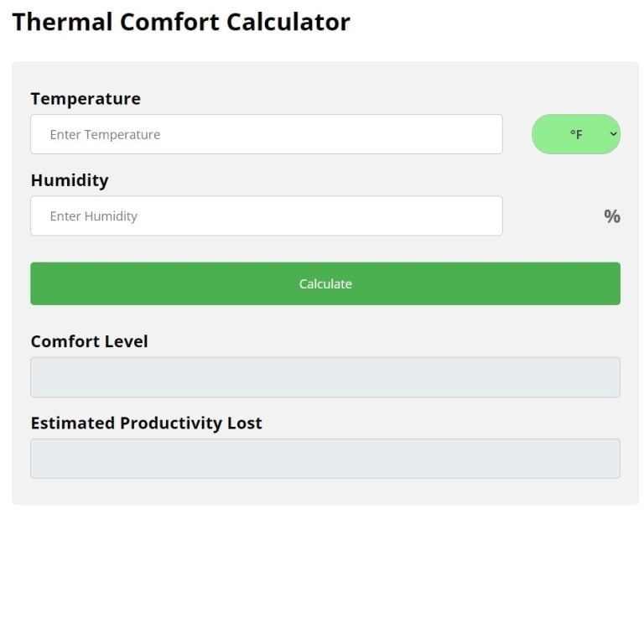The width and height of the screenshot is (644, 644).
Task: Click the chevron arrow on the unit selector
Action: [613, 134]
